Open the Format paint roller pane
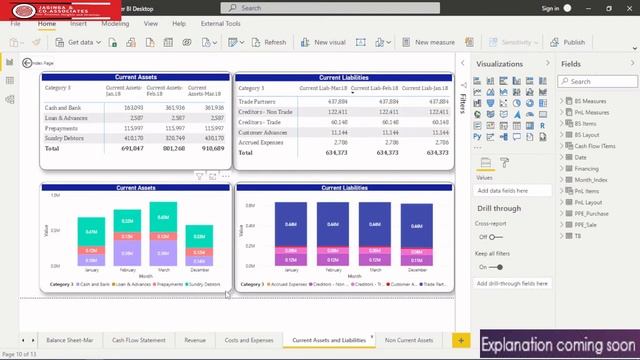Image resolution: width=640 pixels, height=360 pixels. click(x=504, y=163)
